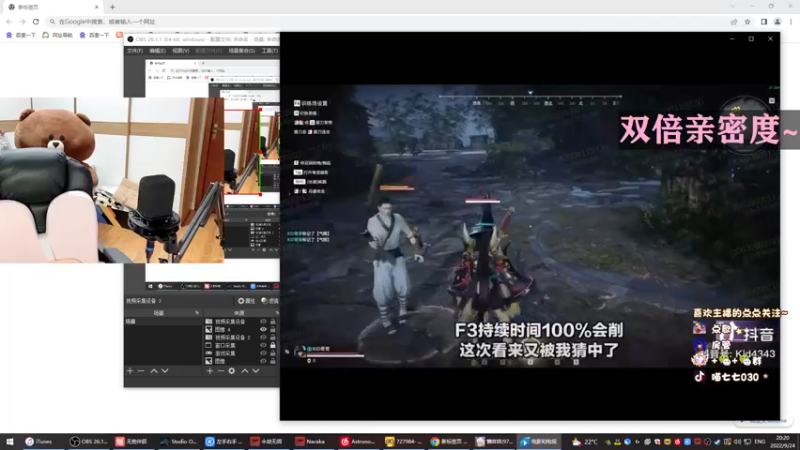Hide the 图像 4 source in OBS
This screenshot has height=450, width=800.
click(263, 330)
